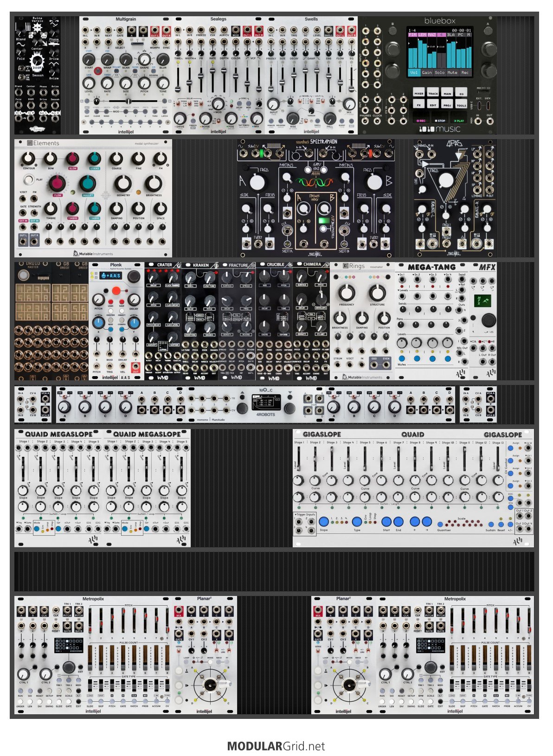Switch to Mute tab on bluebox screen
This screenshot has height=756, width=553.
coord(452,72)
